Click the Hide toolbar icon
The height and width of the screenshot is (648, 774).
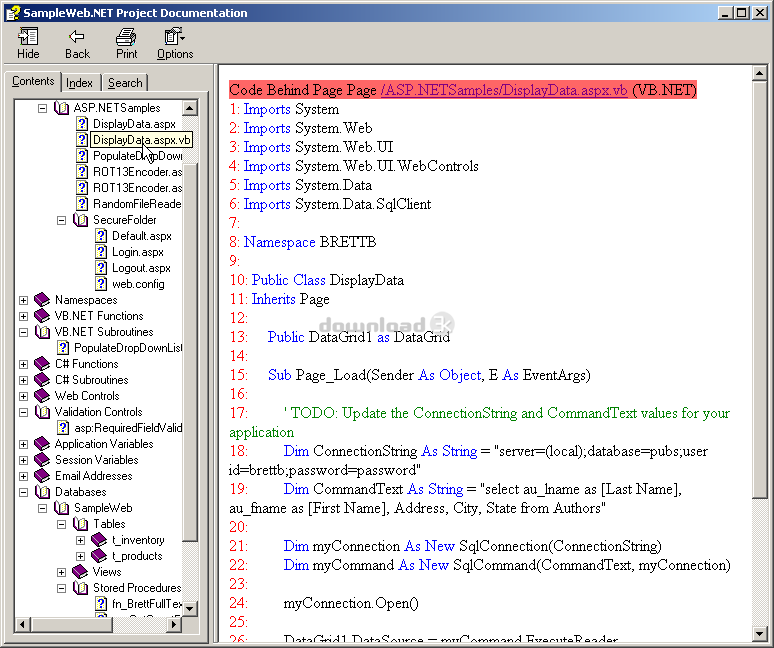coord(28,37)
